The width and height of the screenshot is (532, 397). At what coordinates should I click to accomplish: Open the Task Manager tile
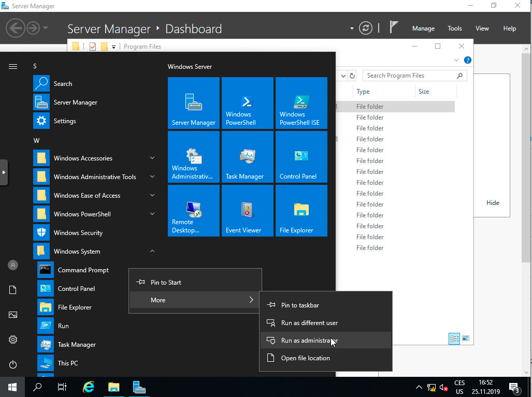247,157
